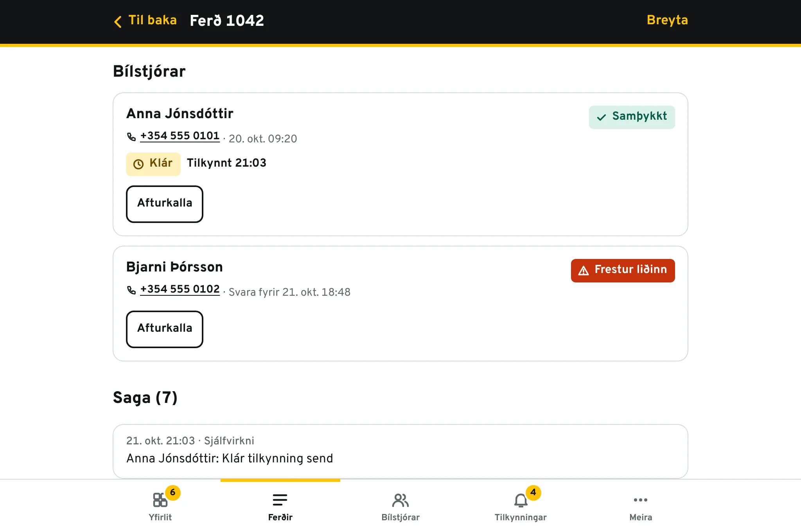Click Bjarni Þórsson's name
The image size is (801, 532).
[174, 267]
